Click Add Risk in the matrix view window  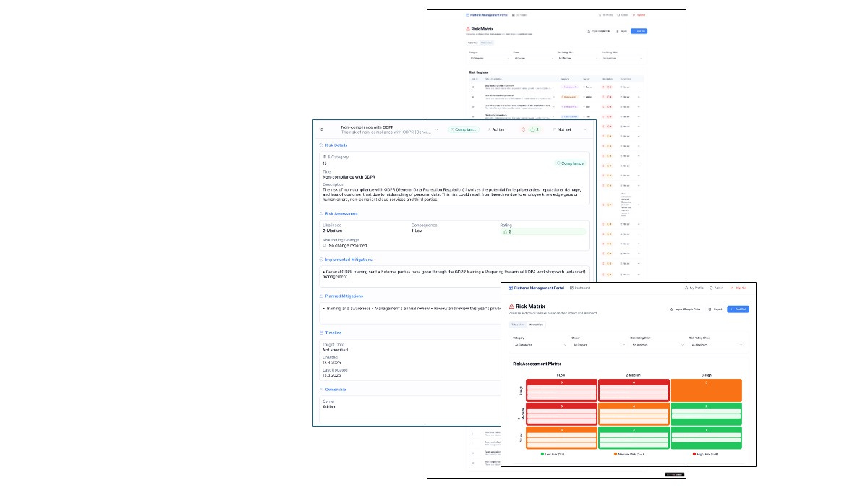tap(739, 309)
